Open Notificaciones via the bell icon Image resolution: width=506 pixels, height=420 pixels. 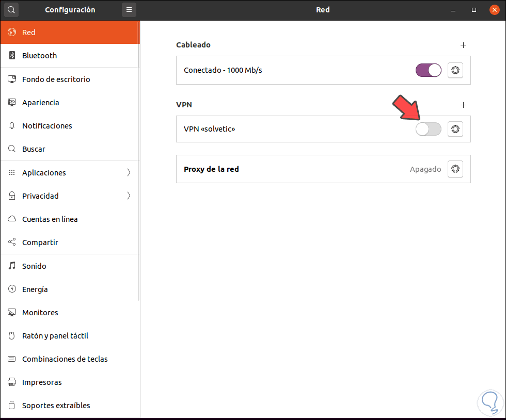click(x=11, y=125)
